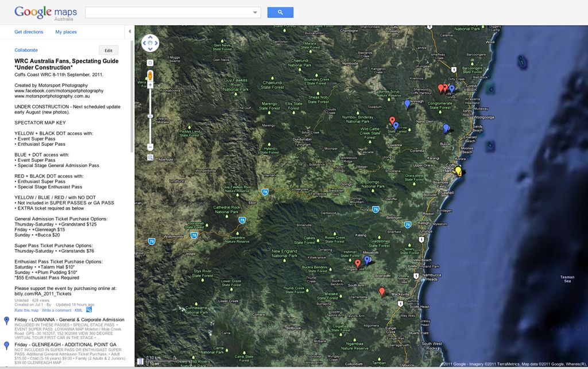588x369 pixels.
Task: Click Rate this map link
Action: pyautogui.click(x=26, y=310)
